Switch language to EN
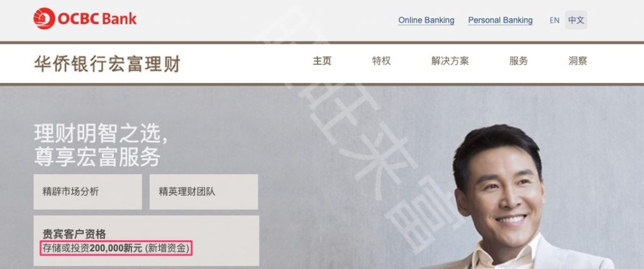The image size is (644, 269). click(555, 20)
